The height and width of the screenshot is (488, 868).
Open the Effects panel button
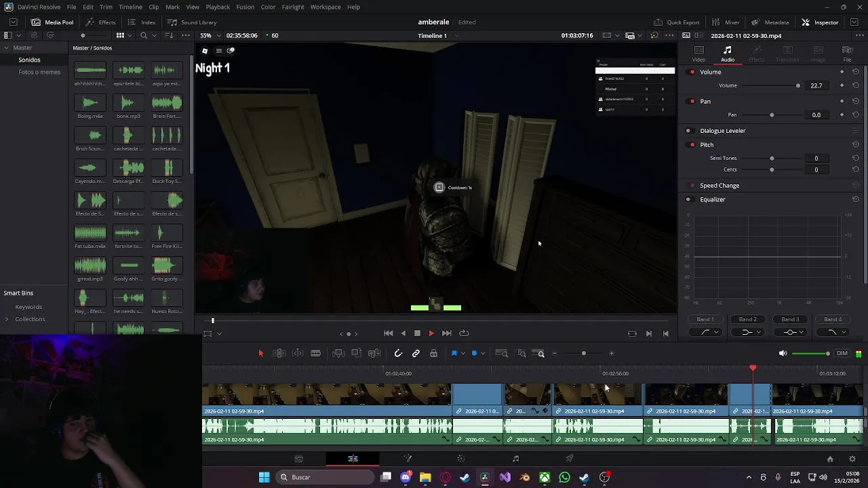[x=101, y=22]
